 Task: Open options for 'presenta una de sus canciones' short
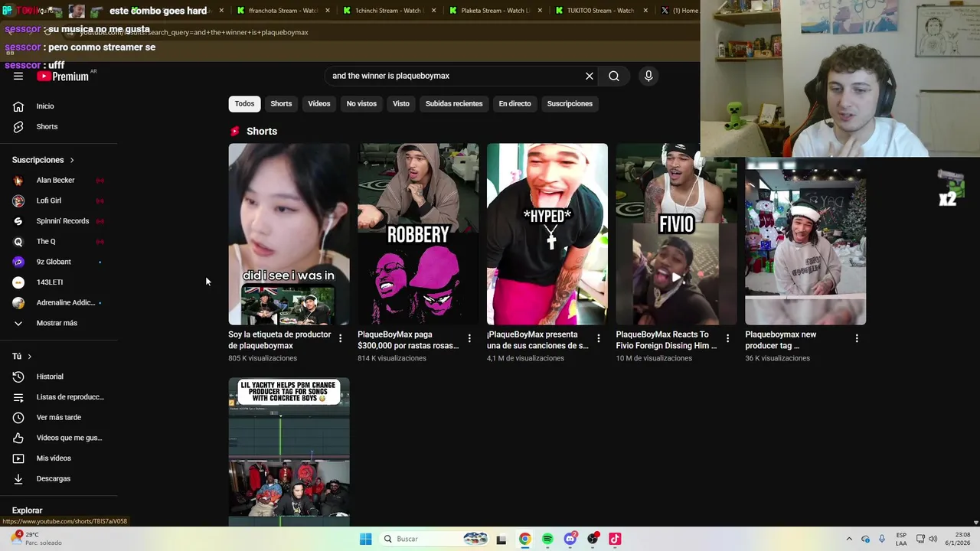coord(599,338)
